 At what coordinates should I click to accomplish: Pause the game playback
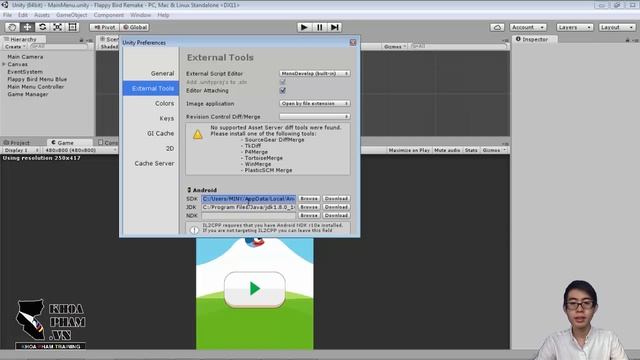pos(319,27)
